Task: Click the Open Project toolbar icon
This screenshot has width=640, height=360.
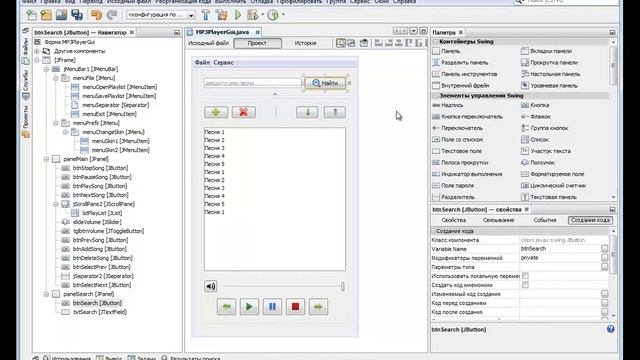Action: (x=61, y=15)
